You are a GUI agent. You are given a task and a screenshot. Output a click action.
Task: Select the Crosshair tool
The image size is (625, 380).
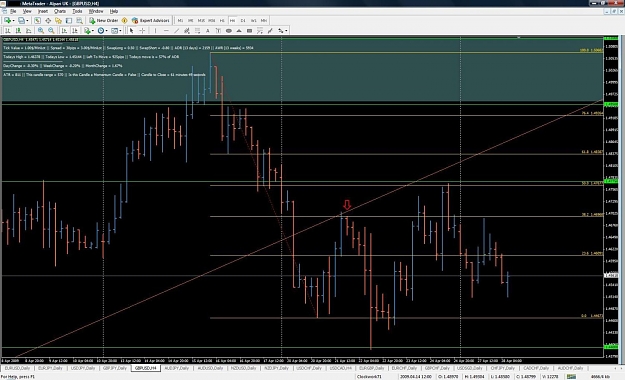click(142, 30)
